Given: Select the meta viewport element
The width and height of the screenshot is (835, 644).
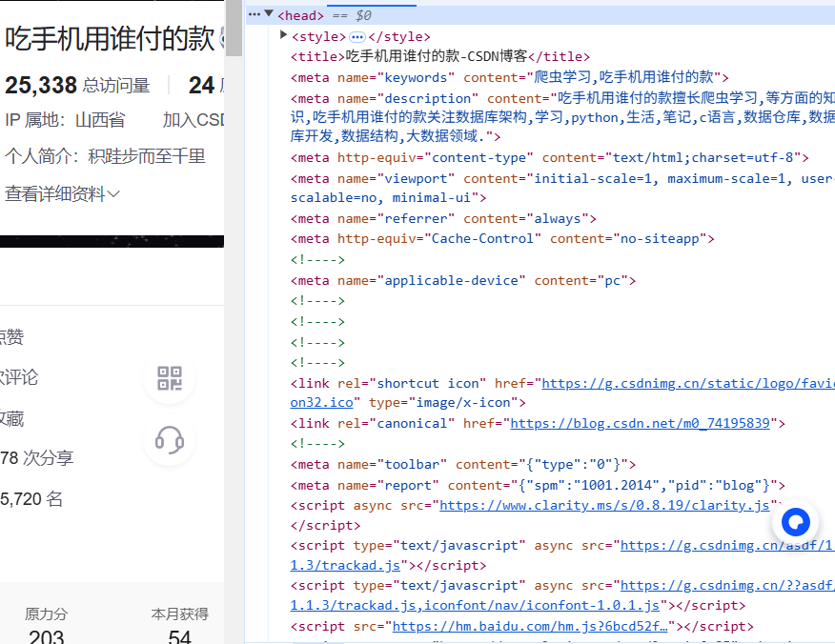Looking at the screenshot, I should (562, 188).
